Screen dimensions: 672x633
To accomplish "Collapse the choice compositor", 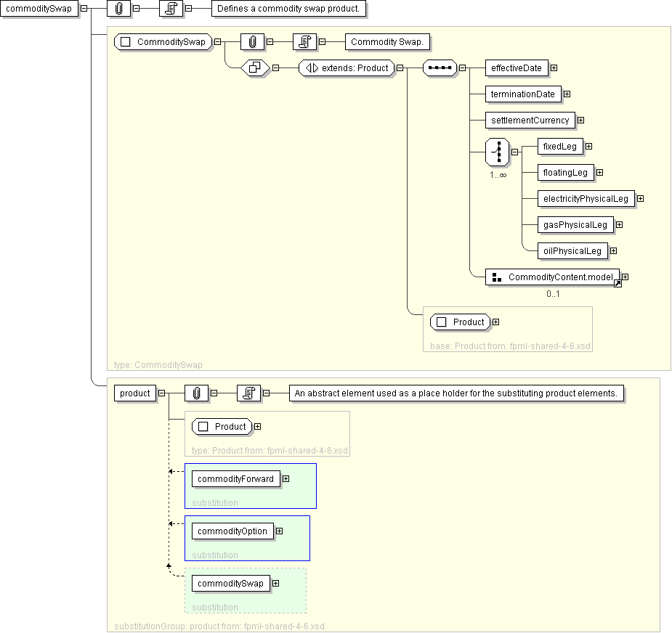I will point(514,152).
